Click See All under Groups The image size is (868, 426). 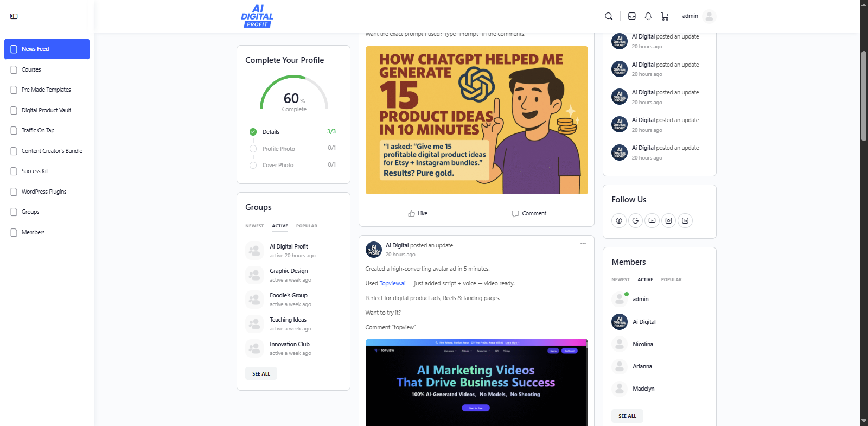point(261,373)
